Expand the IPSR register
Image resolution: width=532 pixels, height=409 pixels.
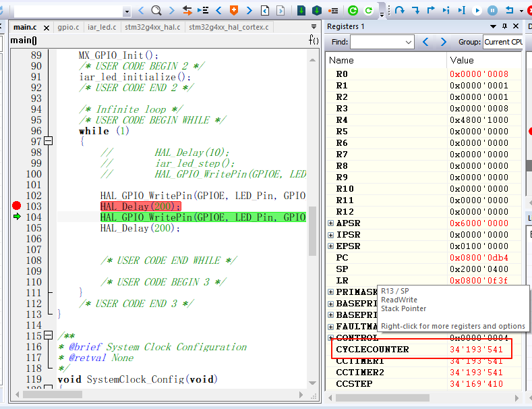[331, 235]
